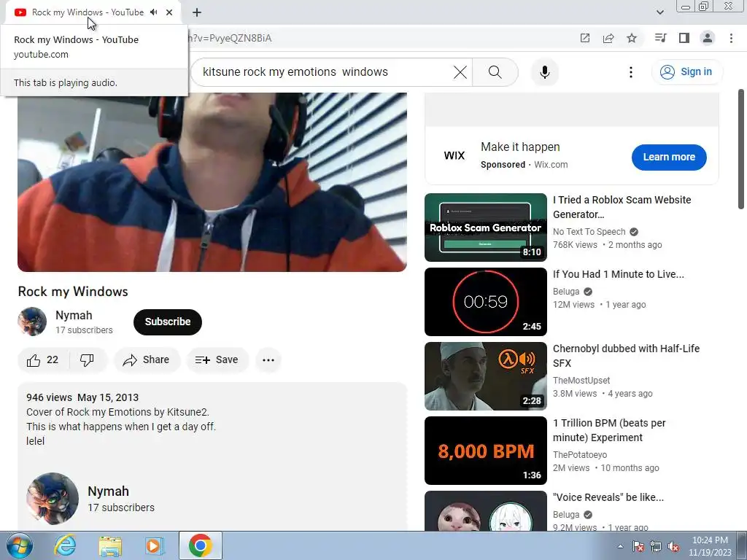This screenshot has width=747, height=560.
Task: Open page in new window icon in address bar
Action: coord(584,38)
